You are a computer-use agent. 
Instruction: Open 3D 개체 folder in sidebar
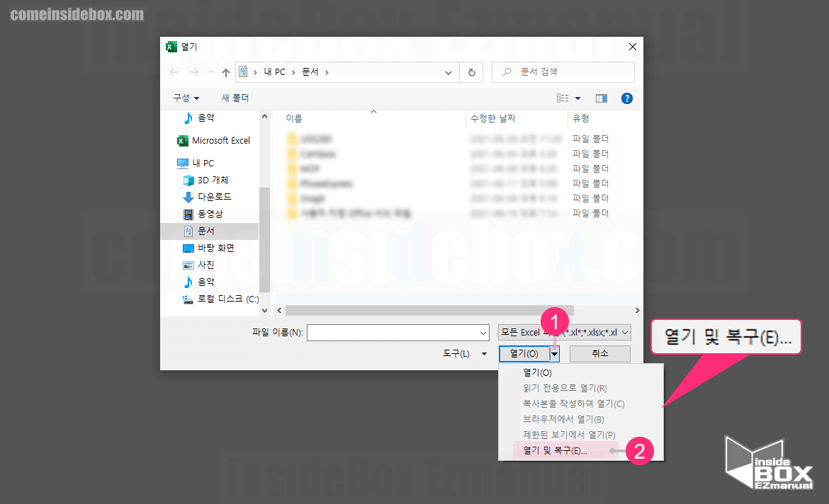(x=213, y=180)
